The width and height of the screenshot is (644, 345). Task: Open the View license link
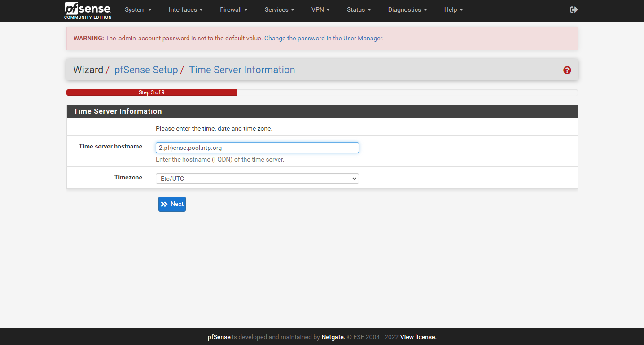coord(418,337)
